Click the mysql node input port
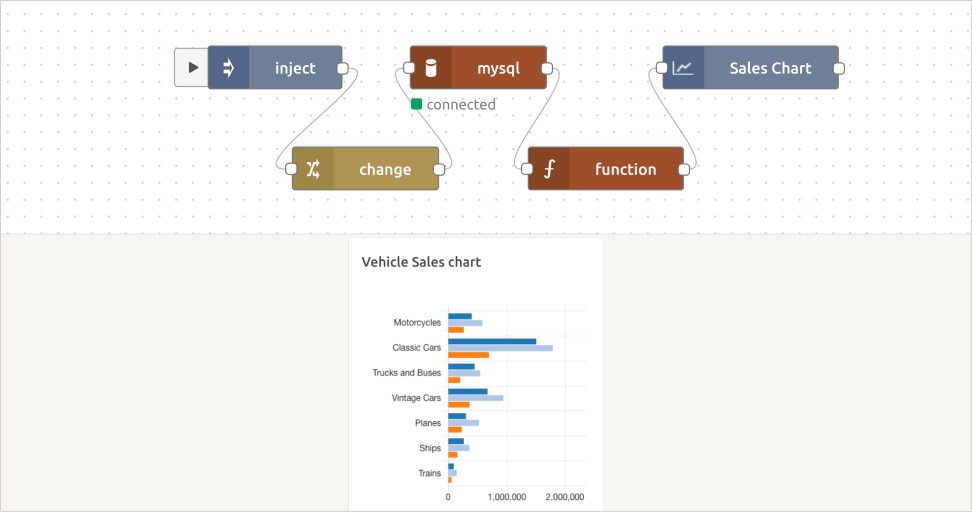Image resolution: width=972 pixels, height=512 pixels. (x=409, y=68)
